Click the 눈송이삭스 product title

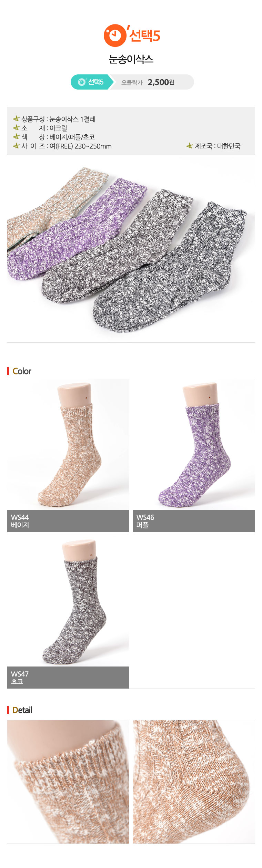pos(131,59)
